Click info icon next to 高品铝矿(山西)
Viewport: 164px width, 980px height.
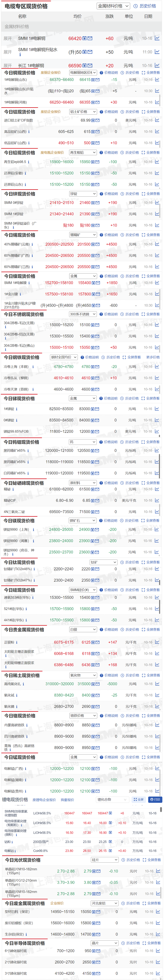29,132
